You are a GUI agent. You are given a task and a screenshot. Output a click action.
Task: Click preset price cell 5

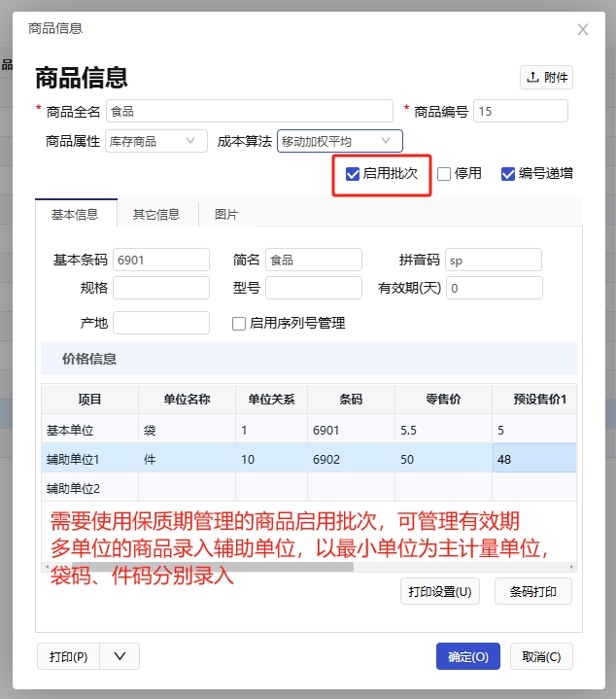[x=534, y=430]
